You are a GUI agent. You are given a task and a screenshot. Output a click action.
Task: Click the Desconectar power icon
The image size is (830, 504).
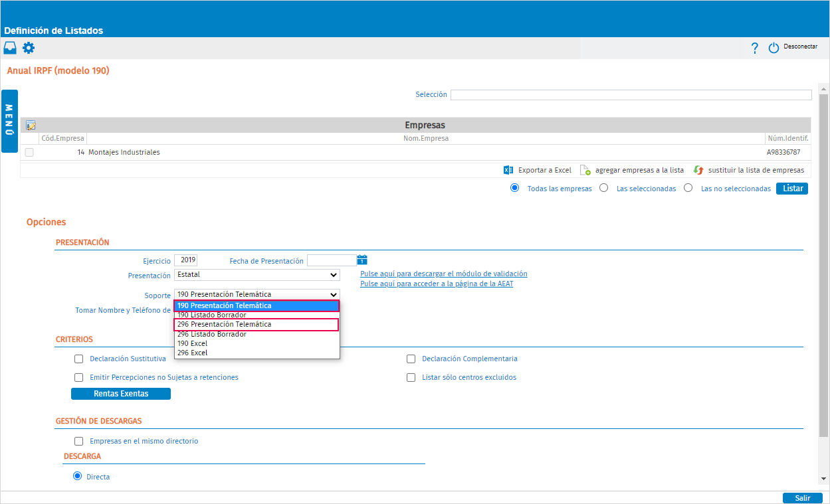point(774,48)
